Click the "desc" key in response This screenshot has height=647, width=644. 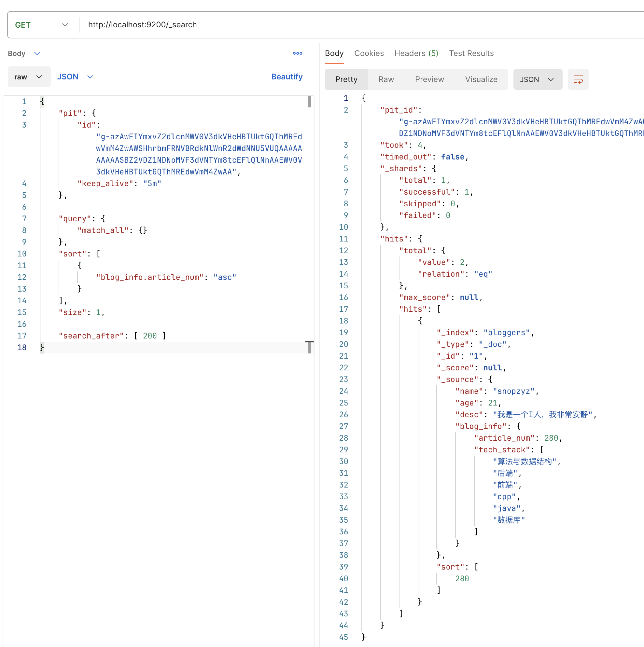point(469,415)
